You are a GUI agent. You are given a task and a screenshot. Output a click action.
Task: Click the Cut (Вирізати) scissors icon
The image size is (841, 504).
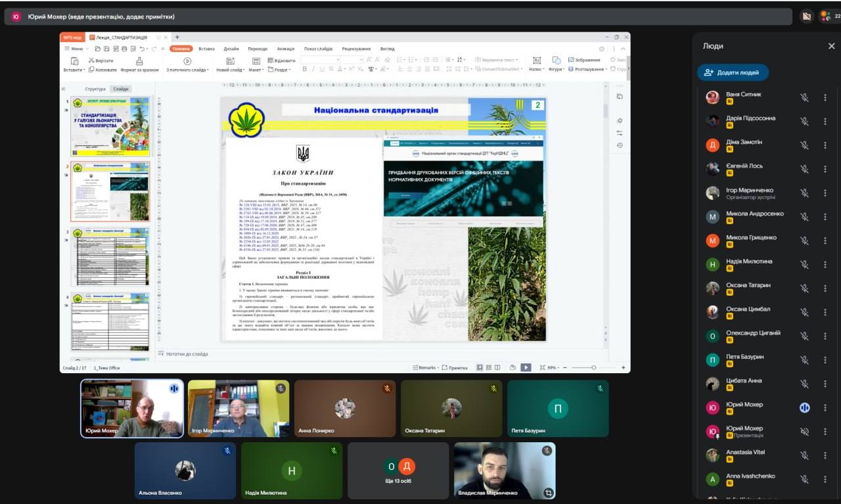(91, 60)
